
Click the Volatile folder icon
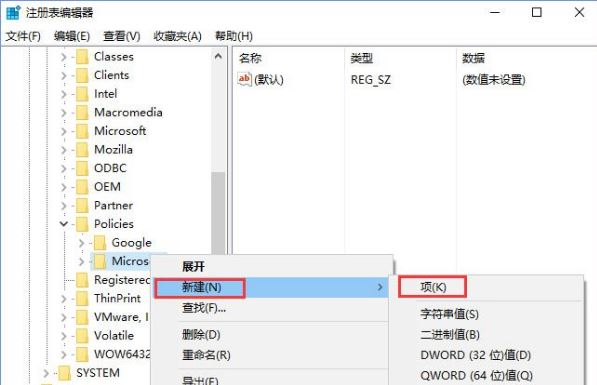tap(82, 336)
